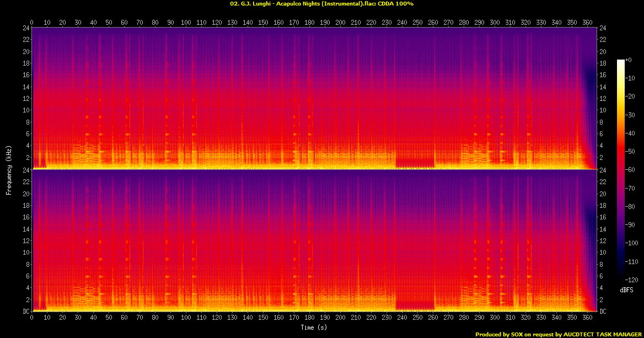Click the "-60" value on the dBFS scale
The image size is (644, 338).
(630, 170)
